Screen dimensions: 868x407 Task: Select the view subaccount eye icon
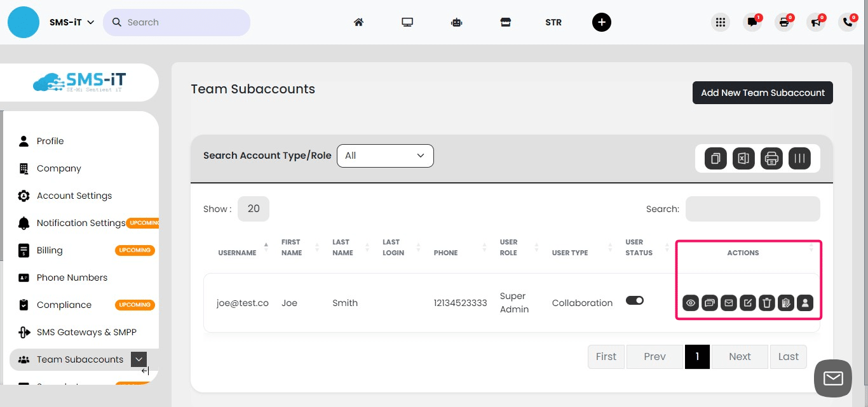pyautogui.click(x=691, y=303)
